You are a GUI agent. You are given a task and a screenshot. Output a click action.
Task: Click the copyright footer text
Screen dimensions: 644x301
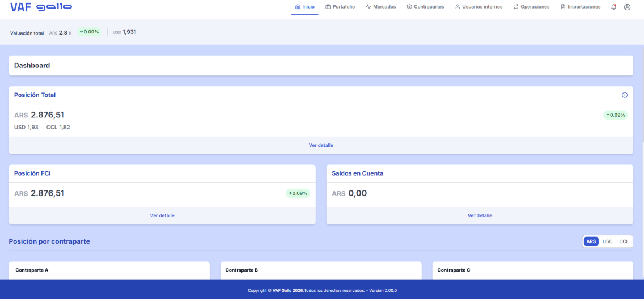pyautogui.click(x=322, y=290)
